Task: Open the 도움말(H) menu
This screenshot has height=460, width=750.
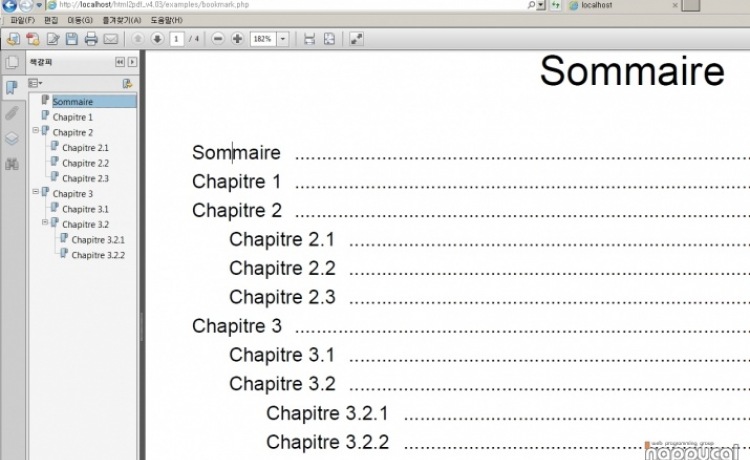Action: pyautogui.click(x=166, y=20)
